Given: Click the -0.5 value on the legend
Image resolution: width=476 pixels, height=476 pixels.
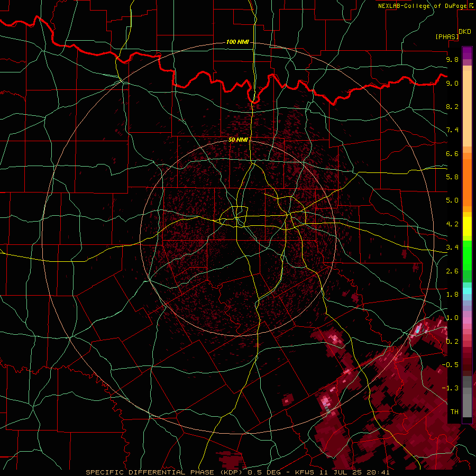Looking at the screenshot, I should (x=450, y=365).
